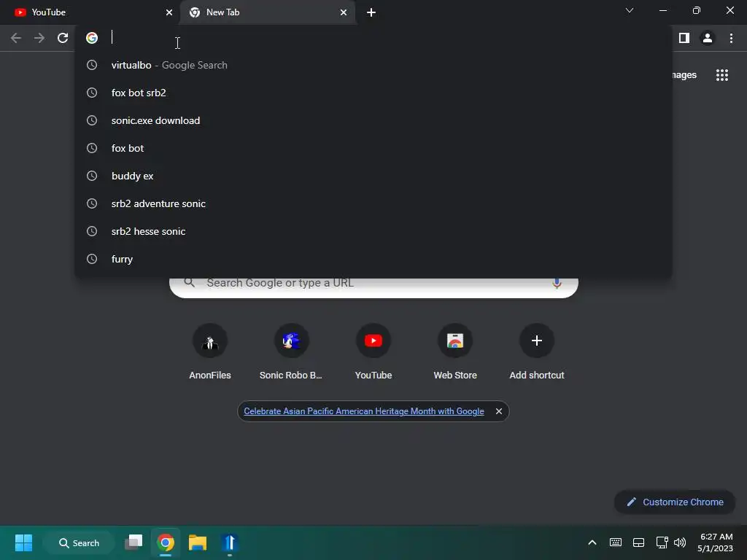The height and width of the screenshot is (560, 747).
Task: Open the AnonFiles shortcut
Action: point(209,351)
